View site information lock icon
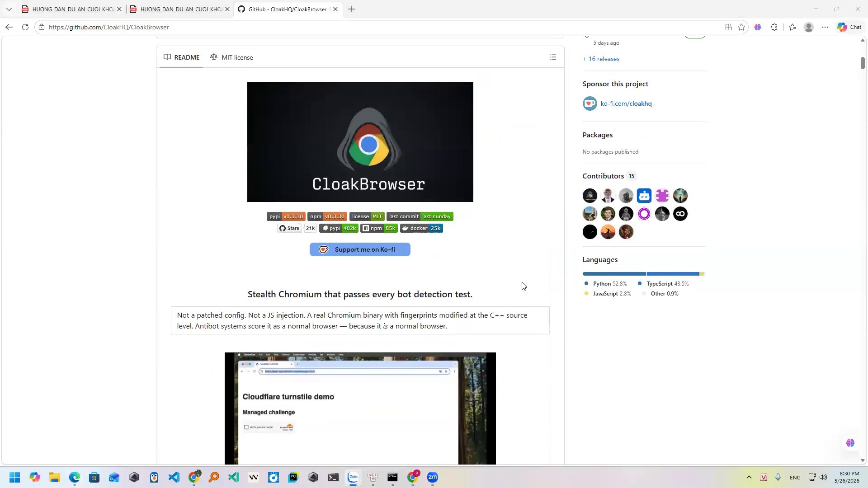Viewport: 868px width, 488px height. [42, 27]
